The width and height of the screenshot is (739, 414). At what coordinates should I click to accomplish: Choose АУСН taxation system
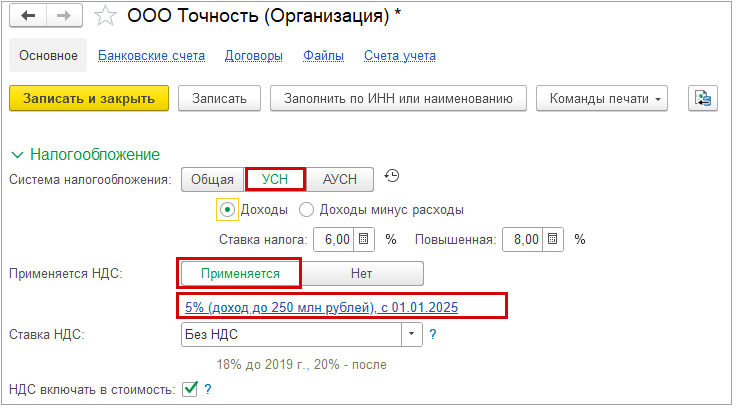pos(340,179)
